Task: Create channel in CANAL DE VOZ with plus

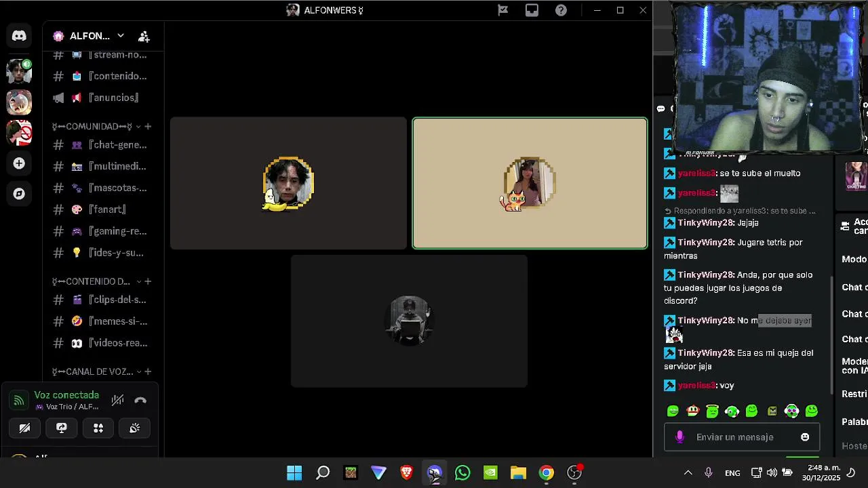Action: coord(148,371)
